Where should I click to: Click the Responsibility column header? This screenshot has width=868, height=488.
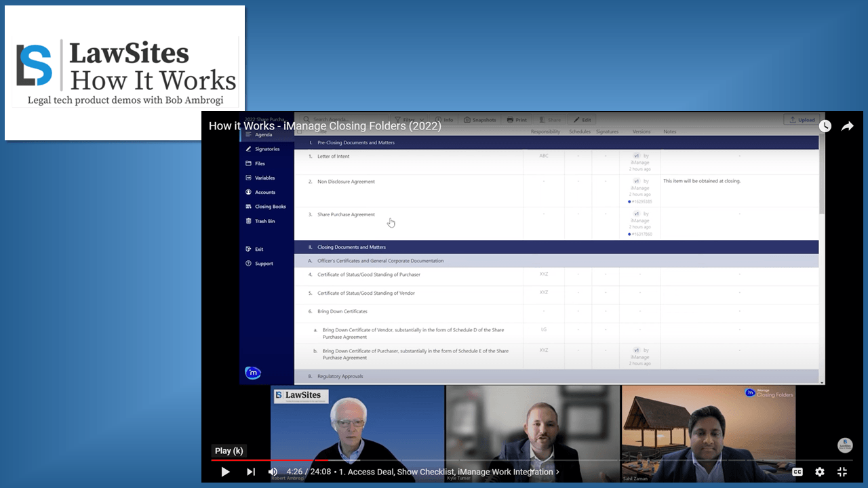coord(545,131)
